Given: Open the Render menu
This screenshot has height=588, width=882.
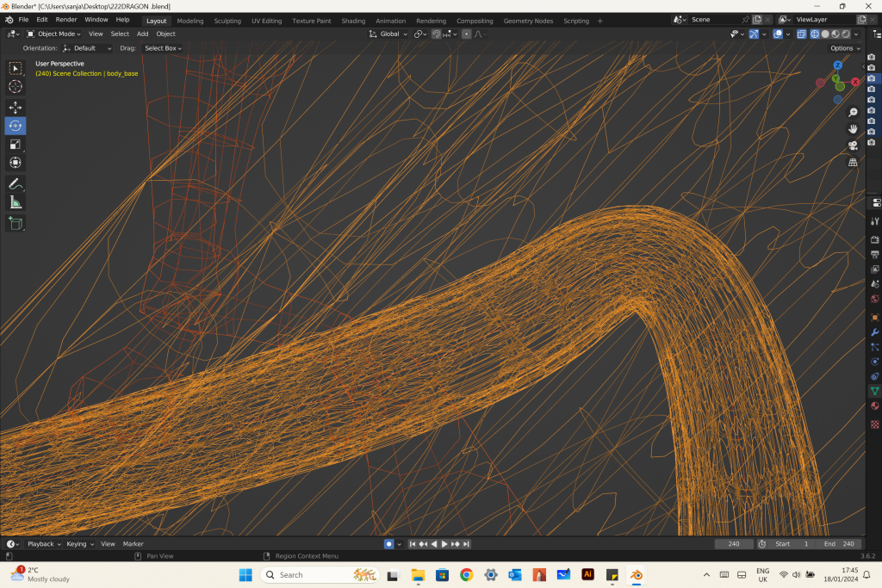Looking at the screenshot, I should pyautogui.click(x=66, y=20).
